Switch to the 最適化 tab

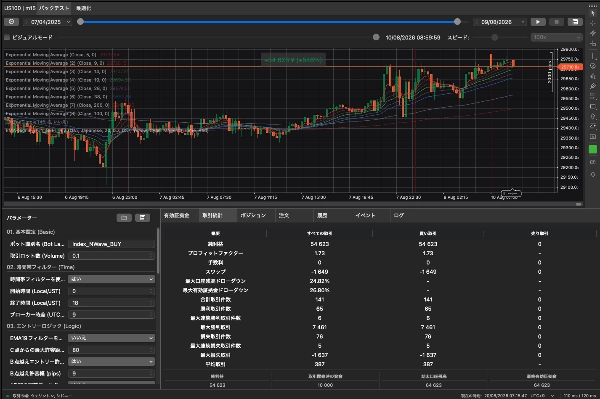point(83,8)
